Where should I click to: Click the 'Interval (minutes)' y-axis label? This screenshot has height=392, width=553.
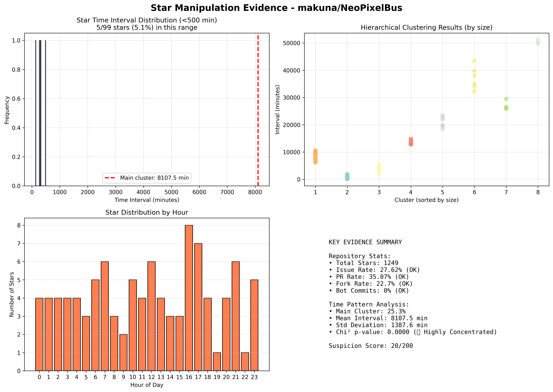(277, 110)
